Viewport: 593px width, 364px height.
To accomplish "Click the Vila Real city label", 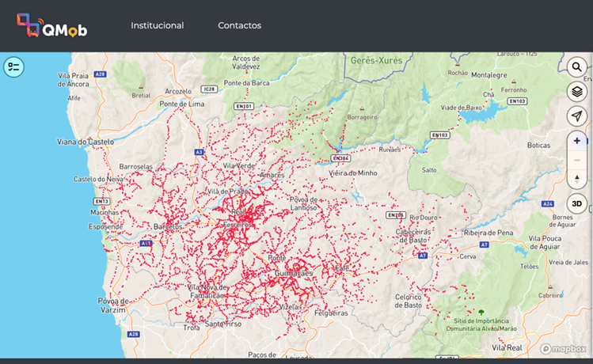I will point(507,347).
